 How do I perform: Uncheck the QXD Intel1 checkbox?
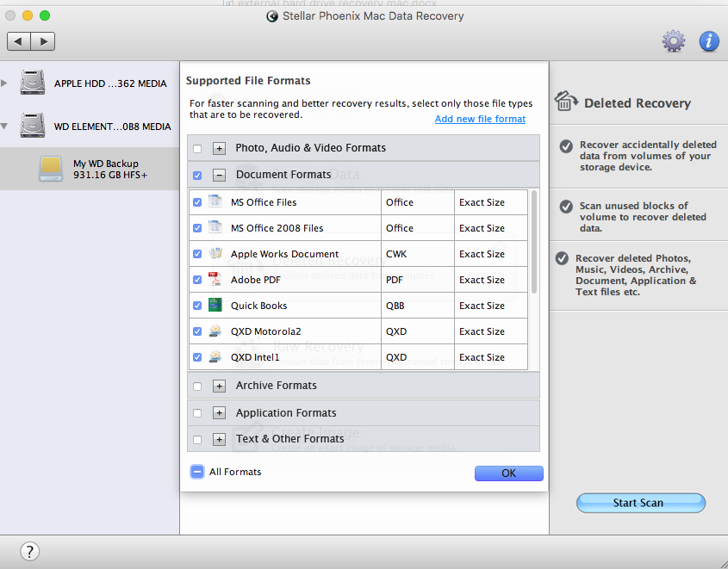(x=197, y=357)
